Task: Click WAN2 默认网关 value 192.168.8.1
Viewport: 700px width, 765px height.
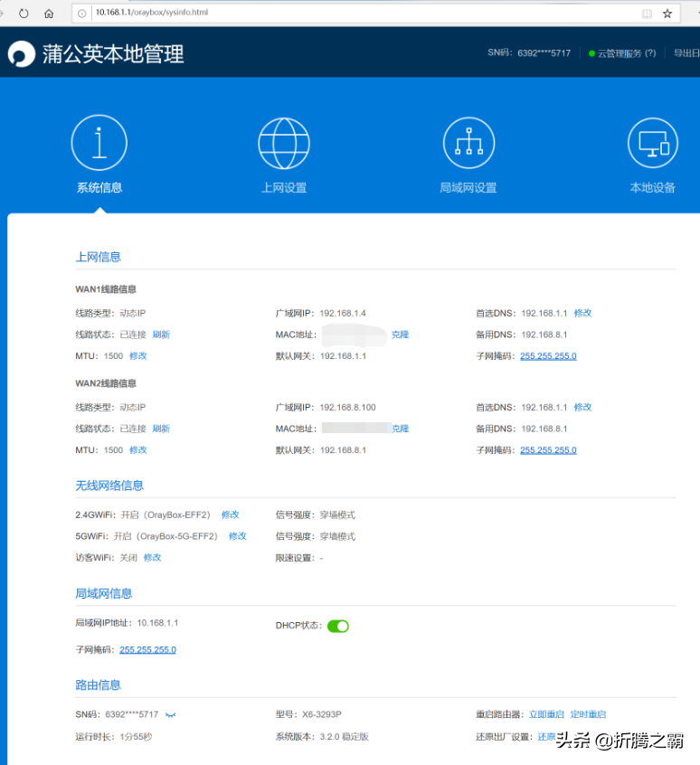Action: (343, 450)
